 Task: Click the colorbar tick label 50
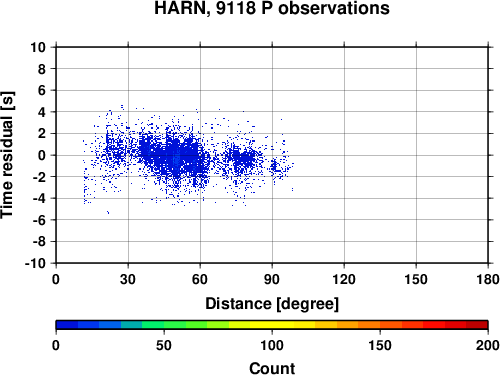pos(164,345)
